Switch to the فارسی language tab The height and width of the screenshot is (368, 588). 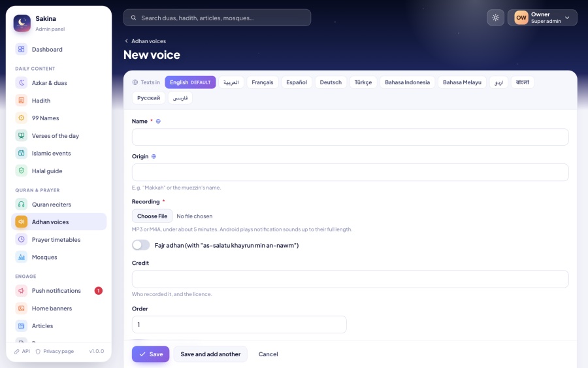click(180, 98)
